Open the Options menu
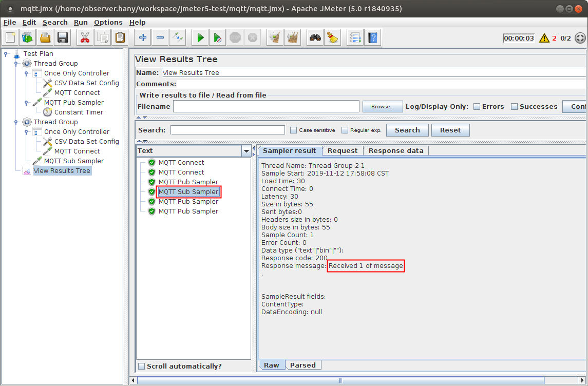Image resolution: width=588 pixels, height=386 pixels. point(108,23)
